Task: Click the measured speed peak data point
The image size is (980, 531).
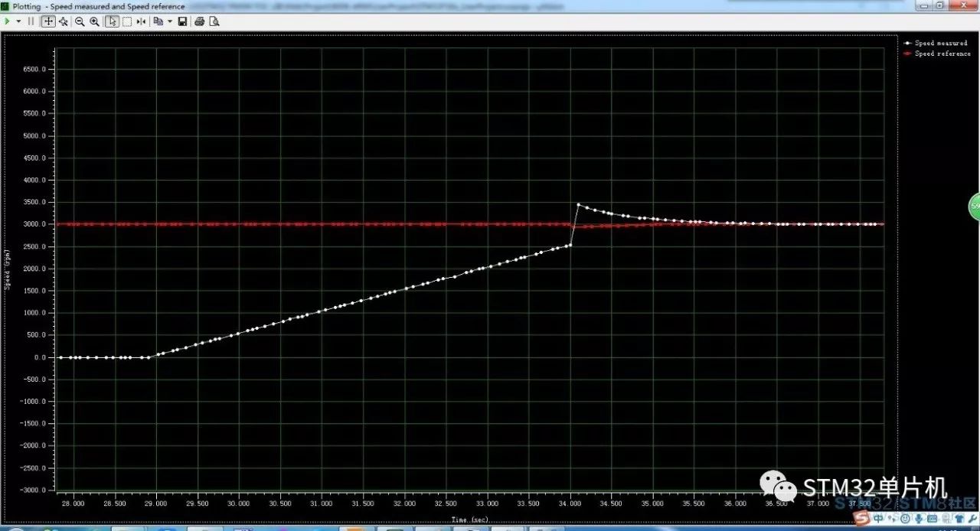Action: click(x=578, y=204)
